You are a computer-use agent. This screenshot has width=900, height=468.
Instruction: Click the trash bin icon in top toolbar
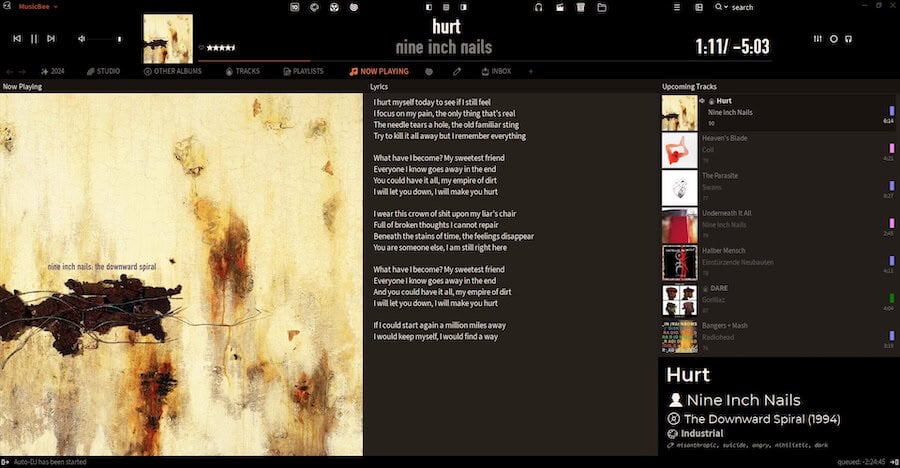580,7
